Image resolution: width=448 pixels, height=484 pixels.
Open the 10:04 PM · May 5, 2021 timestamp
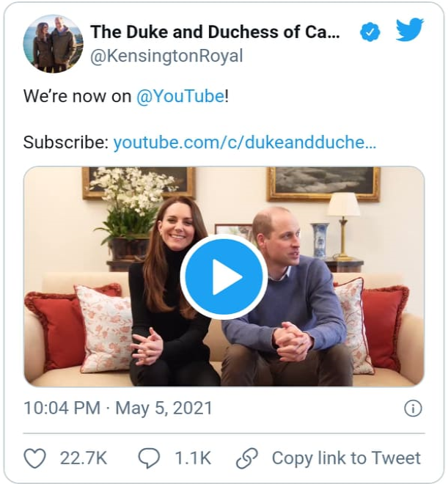pyautogui.click(x=117, y=408)
